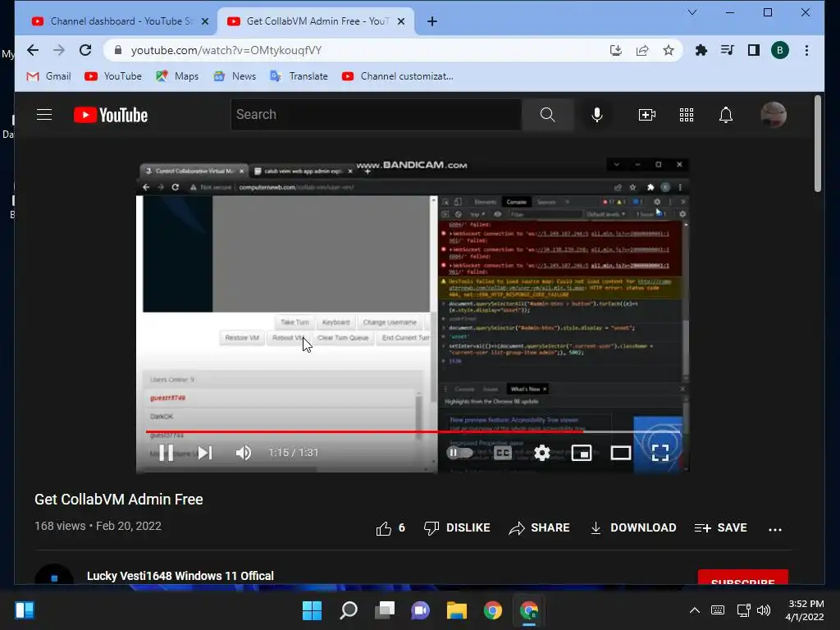Open the video settings gear

point(542,453)
